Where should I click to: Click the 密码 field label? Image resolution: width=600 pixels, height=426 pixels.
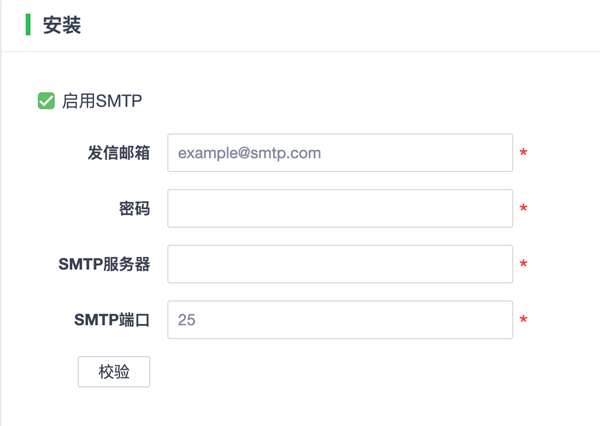pyautogui.click(x=134, y=209)
